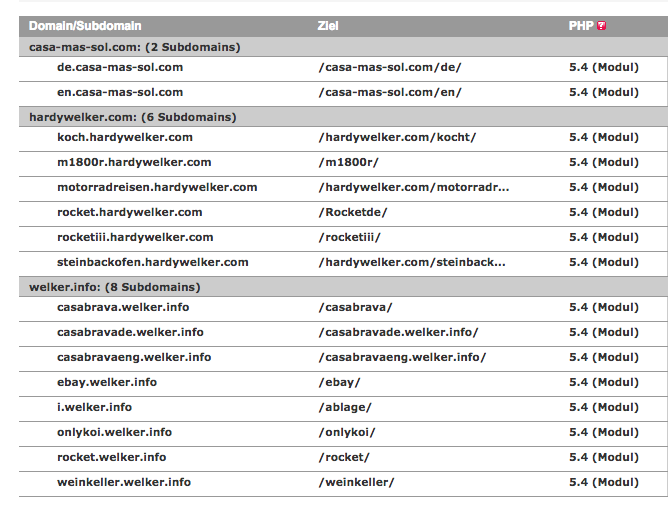Click the PHP column header label

pos(581,26)
